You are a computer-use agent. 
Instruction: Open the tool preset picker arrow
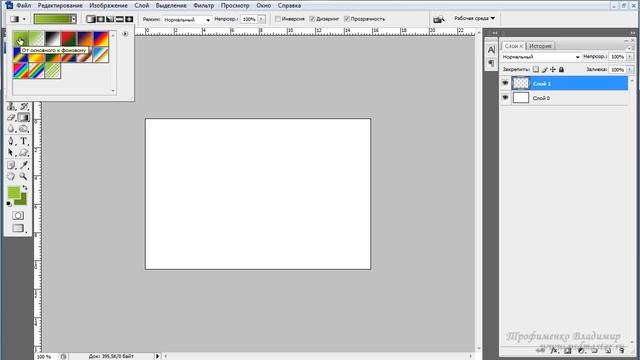point(24,19)
